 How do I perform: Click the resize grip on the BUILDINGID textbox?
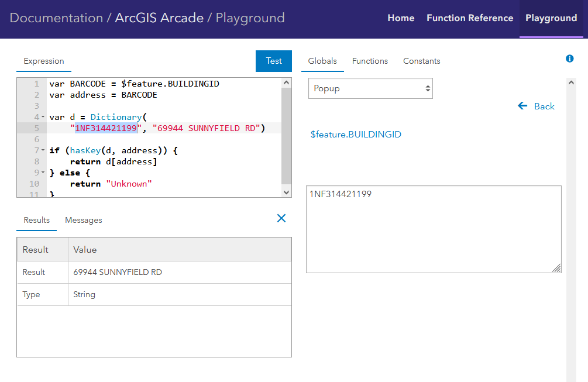556,269
